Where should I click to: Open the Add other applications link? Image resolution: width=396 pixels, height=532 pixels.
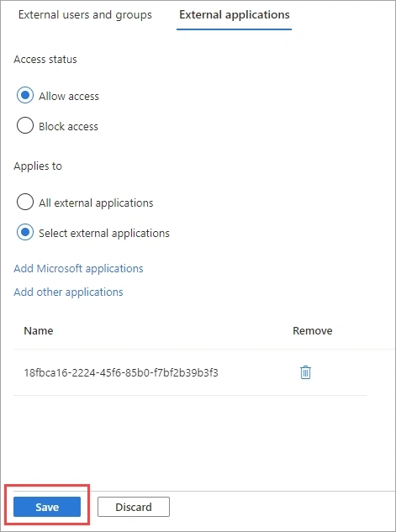coord(68,292)
